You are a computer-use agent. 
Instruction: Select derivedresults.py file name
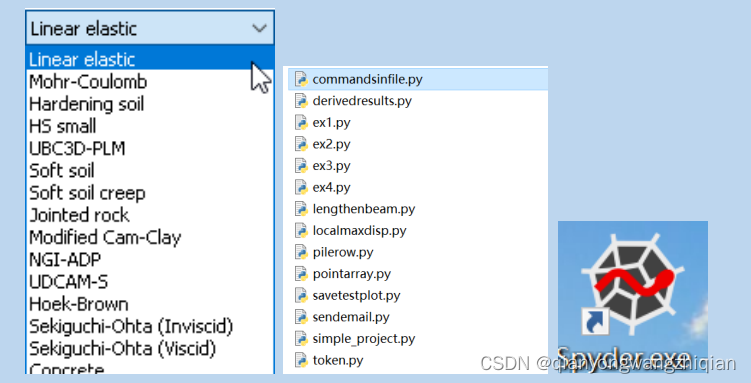(x=362, y=101)
